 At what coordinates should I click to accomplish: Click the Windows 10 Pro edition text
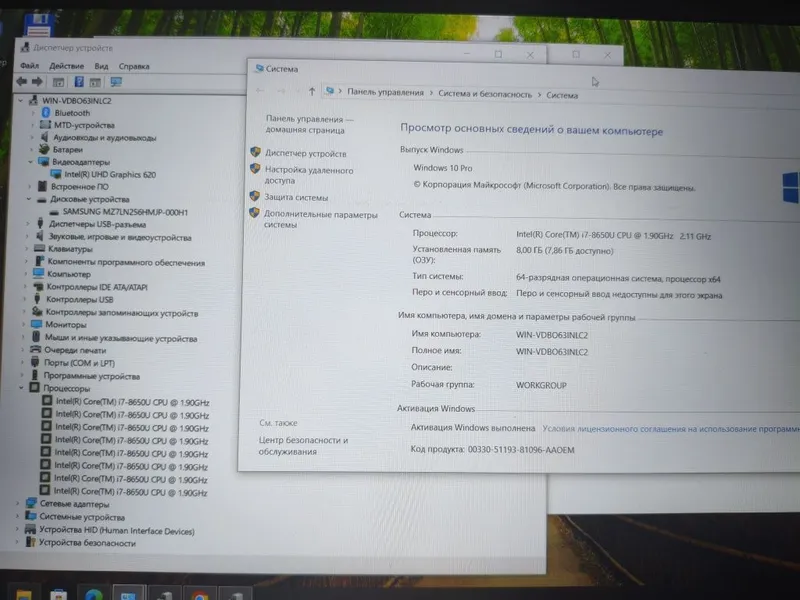click(x=442, y=167)
